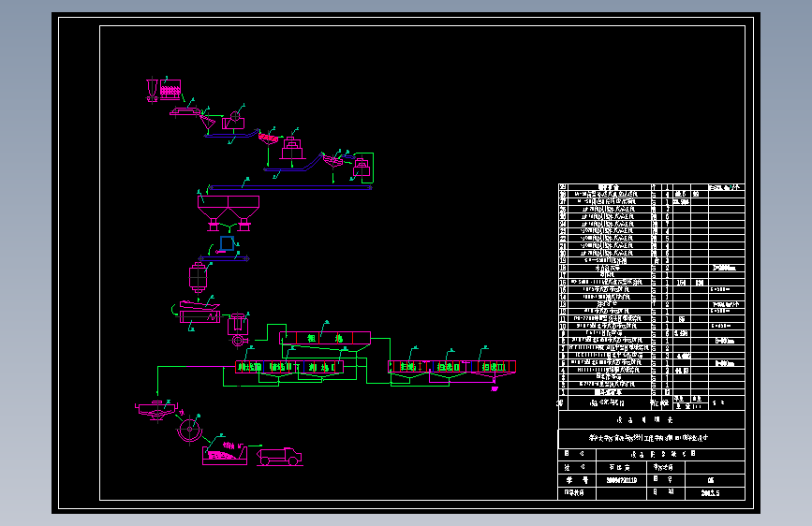812x526 pixels.
Task: Click row 1 at the bottom of the equipment list
Action: coord(652,392)
